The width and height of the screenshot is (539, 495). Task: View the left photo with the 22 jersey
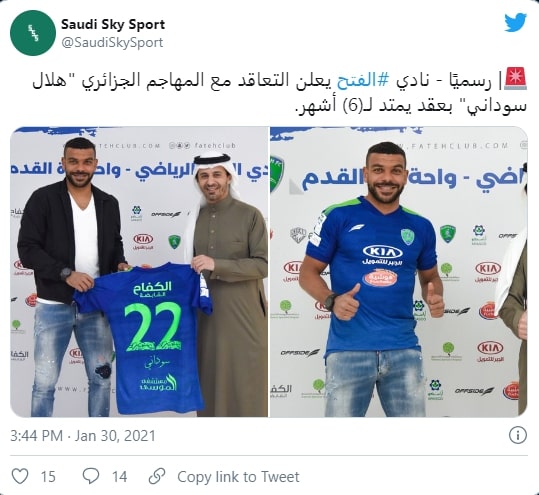pos(139,272)
